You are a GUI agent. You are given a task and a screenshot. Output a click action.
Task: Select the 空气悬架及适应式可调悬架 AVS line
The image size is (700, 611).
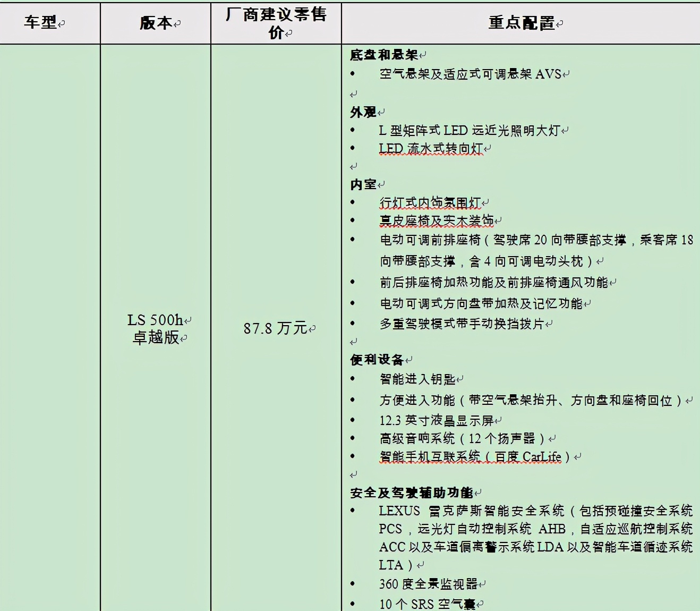pyautogui.click(x=470, y=74)
